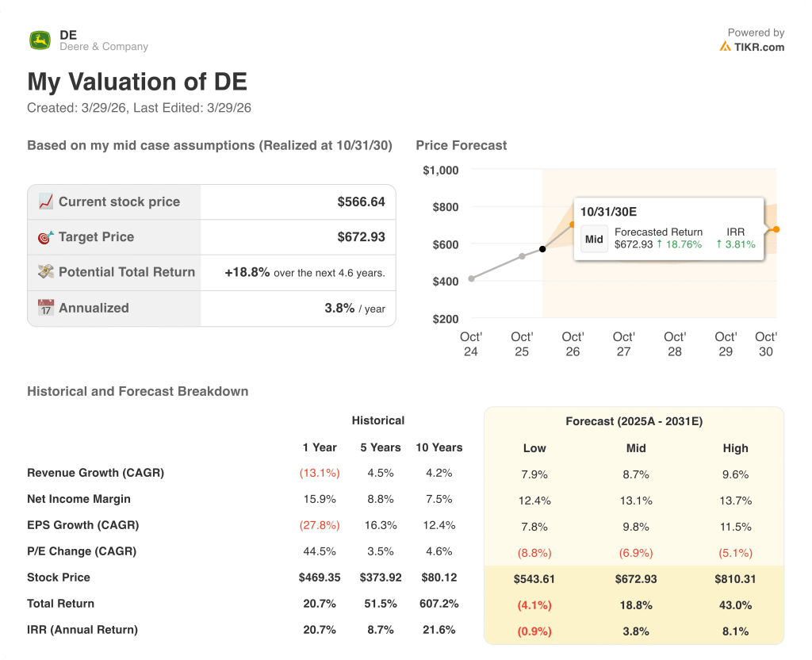Select the Mid badge in the forecast tooltip

[594, 238]
